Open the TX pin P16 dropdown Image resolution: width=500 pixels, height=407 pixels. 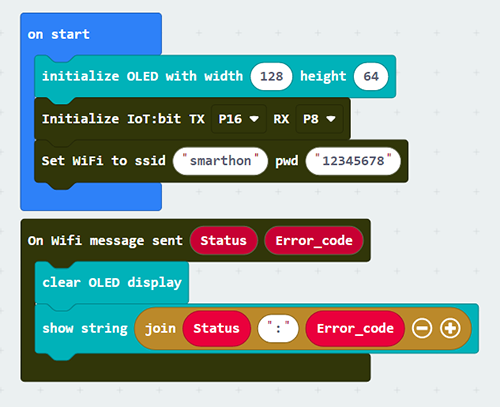click(239, 119)
